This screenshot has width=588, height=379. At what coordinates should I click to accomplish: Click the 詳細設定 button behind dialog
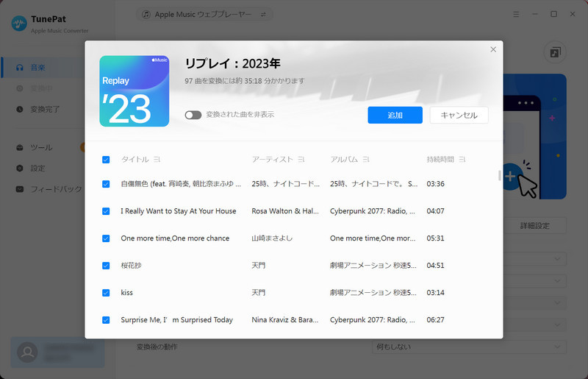pos(535,226)
